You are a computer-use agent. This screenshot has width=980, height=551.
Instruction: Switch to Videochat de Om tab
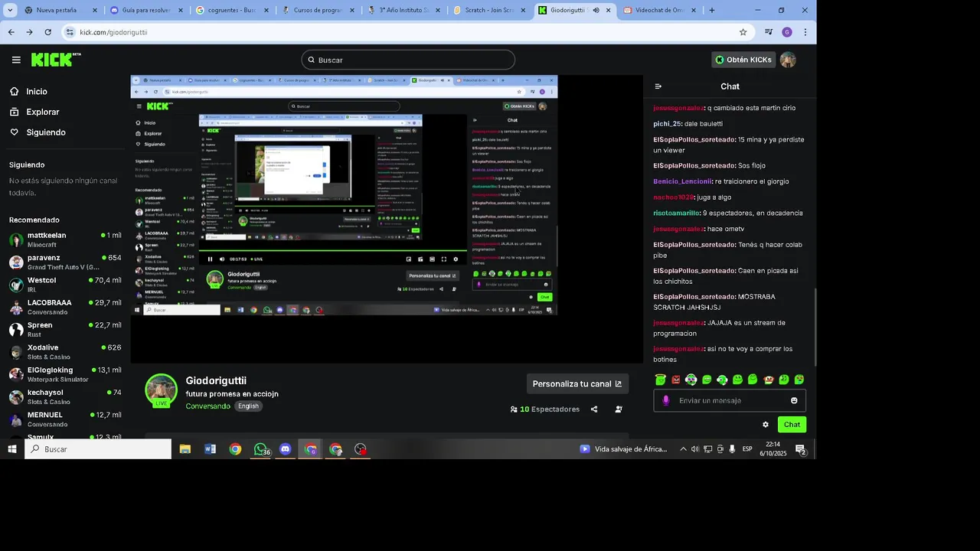click(660, 11)
